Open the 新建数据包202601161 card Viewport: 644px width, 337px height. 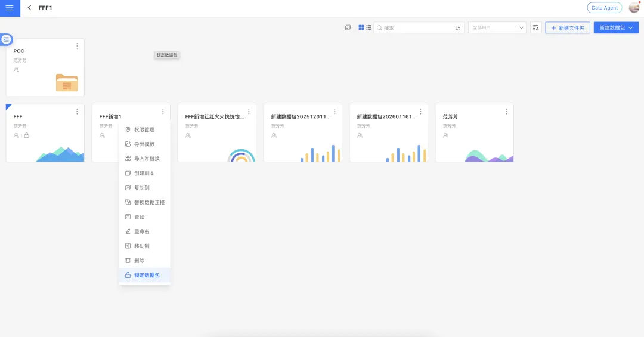(389, 133)
